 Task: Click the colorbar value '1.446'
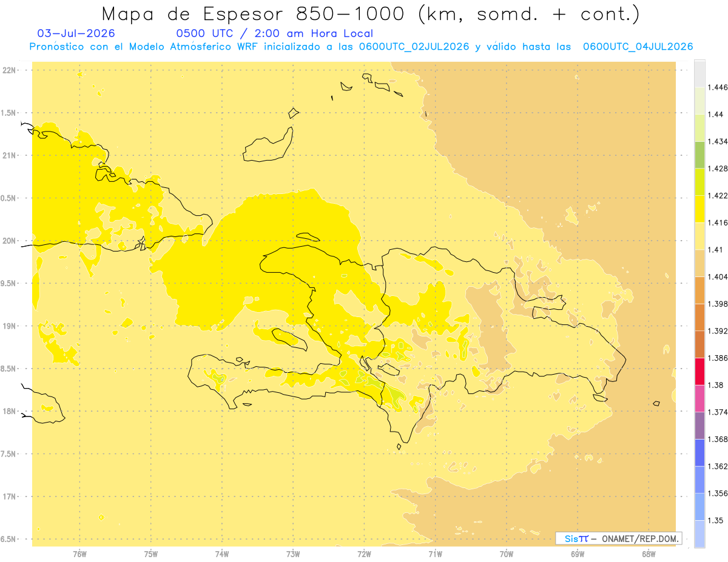pyautogui.click(x=719, y=87)
